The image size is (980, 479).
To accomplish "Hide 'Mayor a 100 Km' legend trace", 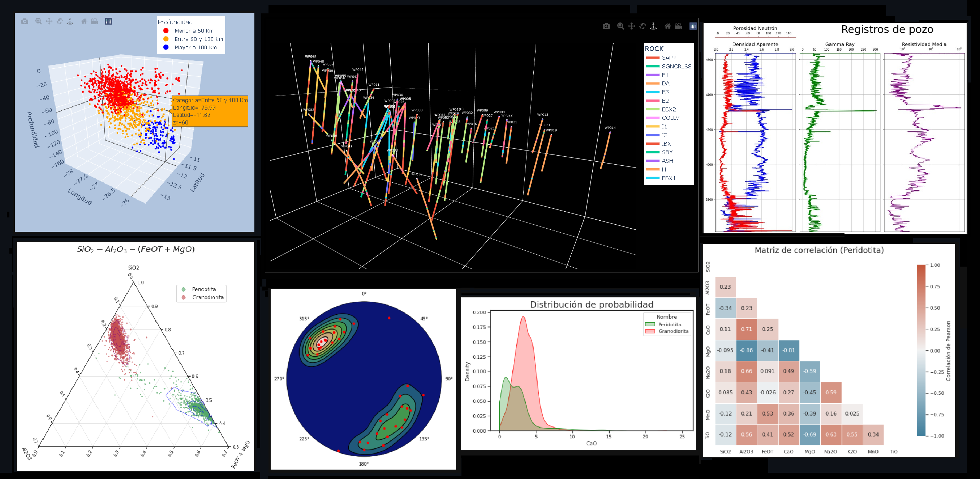I will pos(195,48).
